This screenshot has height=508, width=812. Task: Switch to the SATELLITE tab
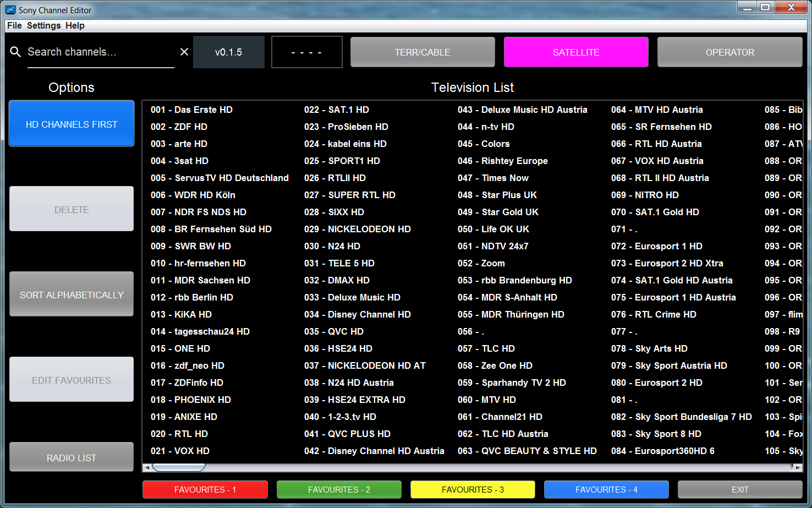pyautogui.click(x=576, y=52)
